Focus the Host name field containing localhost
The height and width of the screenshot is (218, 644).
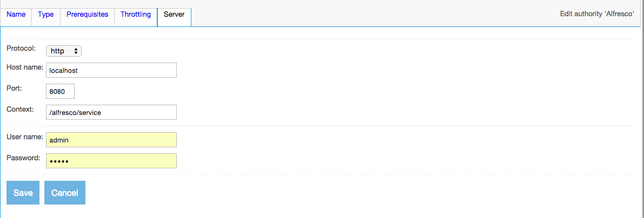(x=111, y=70)
